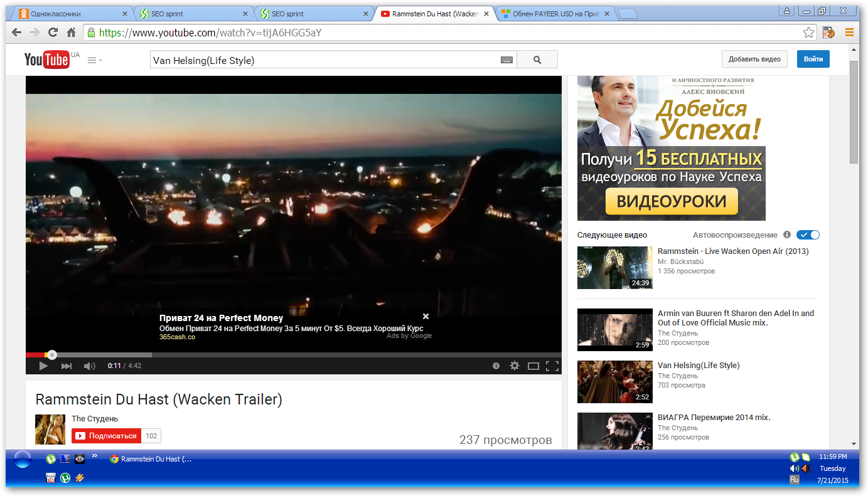
Task: Open Armin van Buuren ft Sharon den Adel title
Action: pos(736,318)
